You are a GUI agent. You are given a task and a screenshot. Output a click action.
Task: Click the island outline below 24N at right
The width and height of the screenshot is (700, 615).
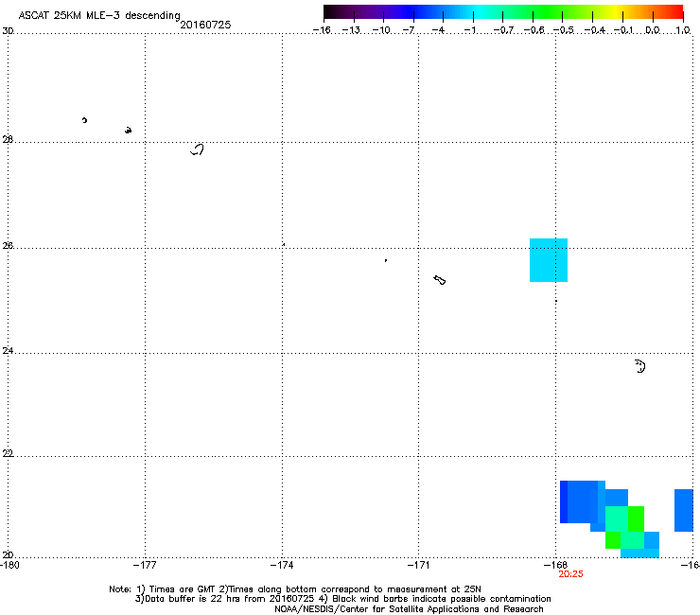[x=640, y=366]
